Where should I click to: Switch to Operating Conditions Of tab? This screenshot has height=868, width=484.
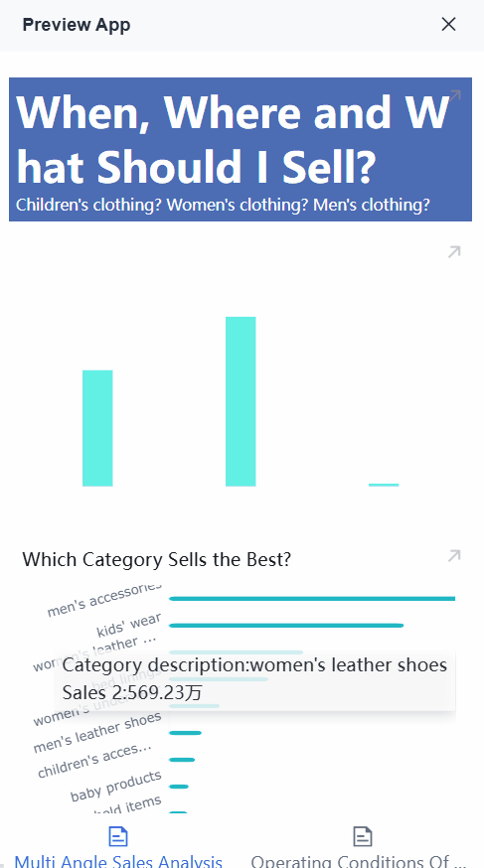[359, 861]
